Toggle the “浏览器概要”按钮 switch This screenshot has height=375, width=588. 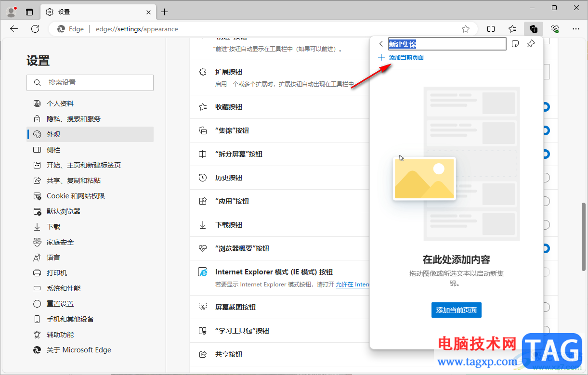(546, 248)
